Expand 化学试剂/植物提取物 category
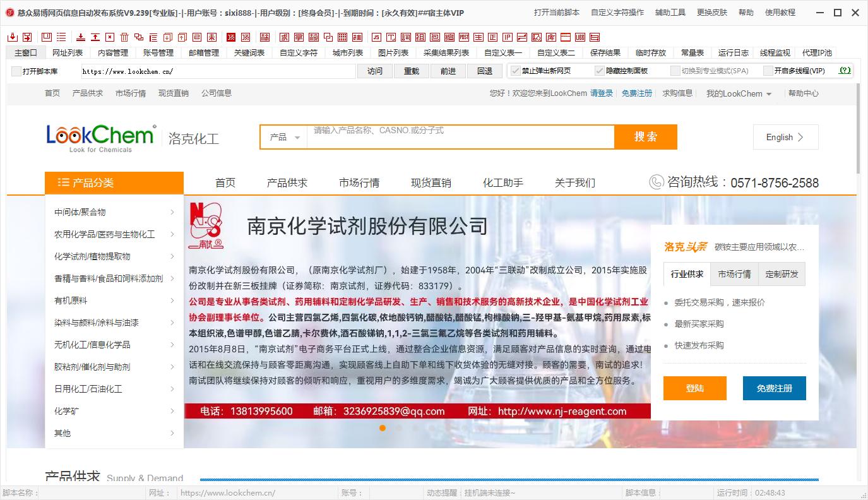Viewport: 868px width, 500px height. [x=114, y=256]
